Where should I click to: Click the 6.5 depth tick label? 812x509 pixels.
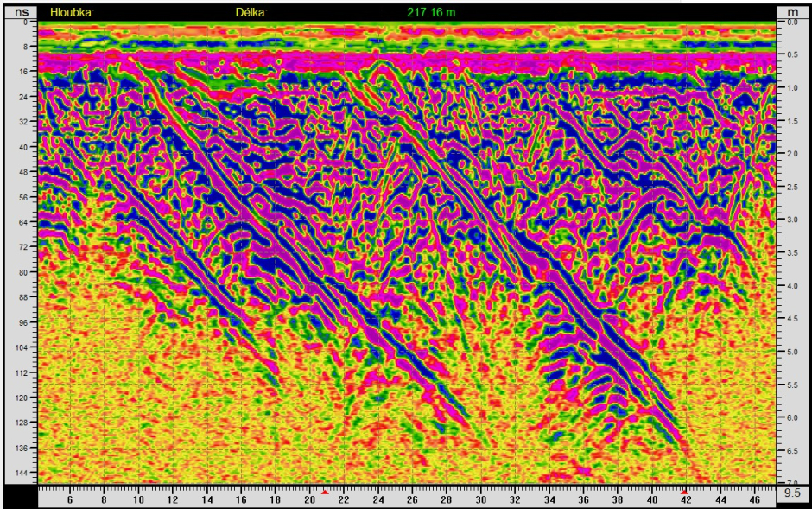pyautogui.click(x=792, y=450)
